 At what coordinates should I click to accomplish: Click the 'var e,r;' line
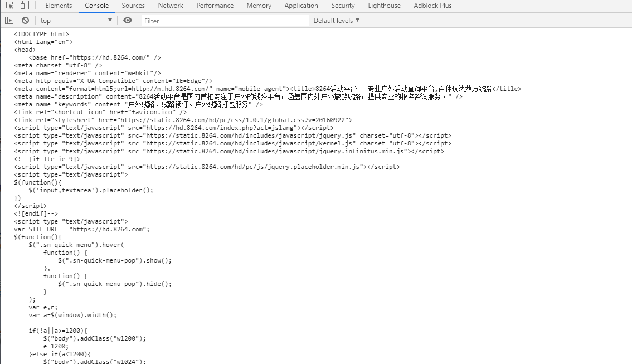pos(43,308)
